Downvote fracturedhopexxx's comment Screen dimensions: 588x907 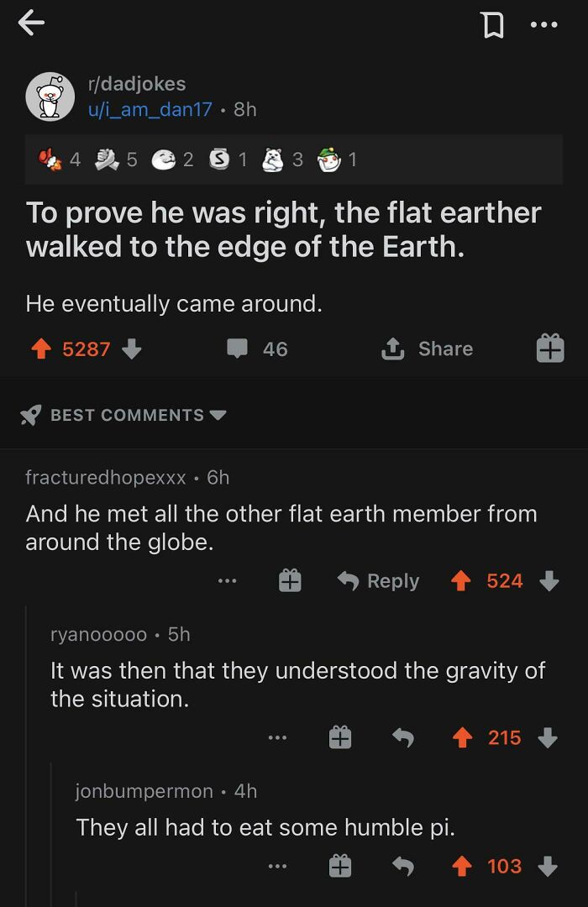pos(551,580)
